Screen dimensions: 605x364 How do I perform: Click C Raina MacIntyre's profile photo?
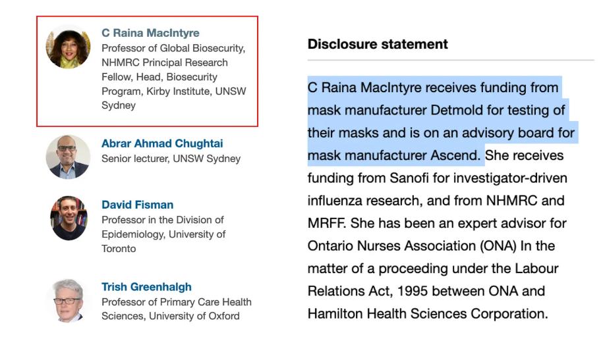(68, 46)
